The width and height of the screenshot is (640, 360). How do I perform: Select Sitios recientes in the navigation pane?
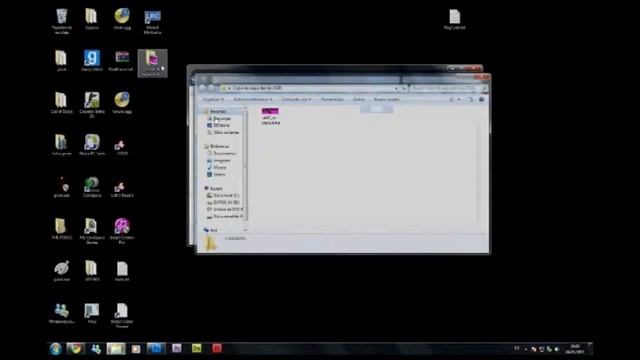(226, 133)
